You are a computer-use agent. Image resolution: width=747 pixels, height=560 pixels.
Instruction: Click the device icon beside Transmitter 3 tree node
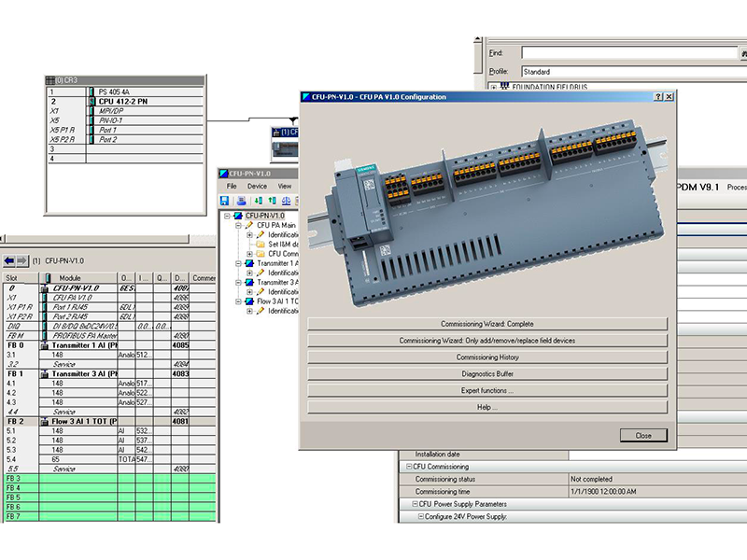pyautogui.click(x=249, y=283)
